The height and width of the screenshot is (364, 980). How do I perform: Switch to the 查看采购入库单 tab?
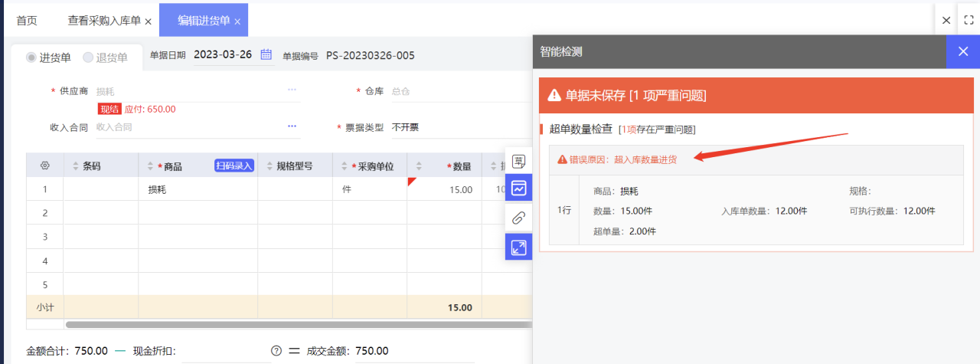(104, 21)
